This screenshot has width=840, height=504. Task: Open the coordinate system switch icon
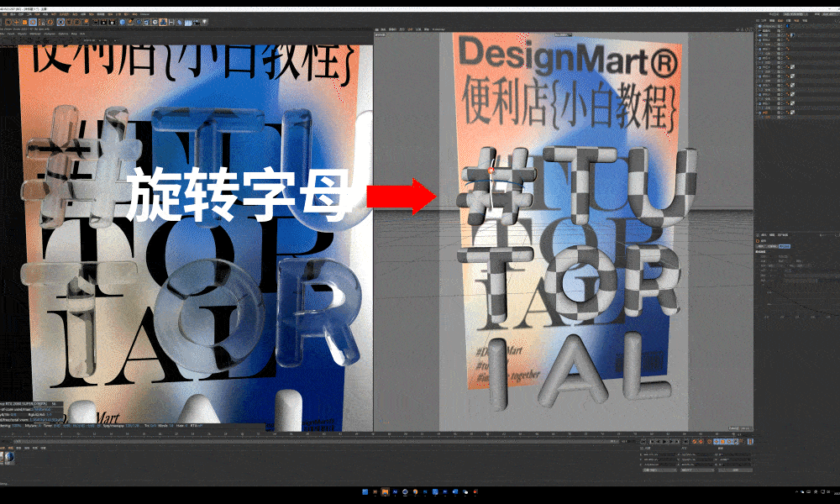pos(86,22)
